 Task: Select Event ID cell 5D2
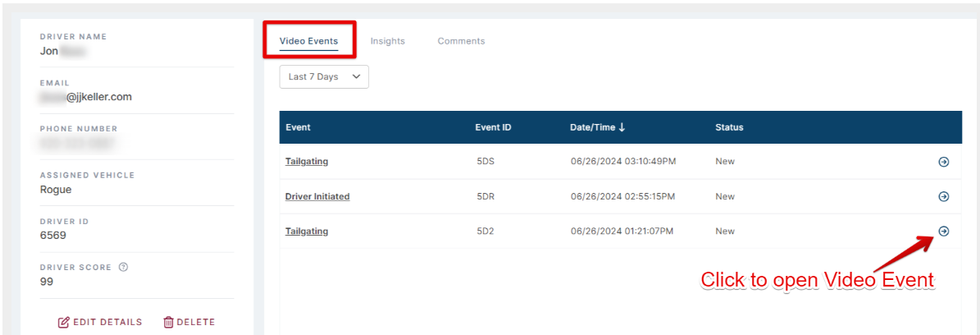(x=485, y=231)
